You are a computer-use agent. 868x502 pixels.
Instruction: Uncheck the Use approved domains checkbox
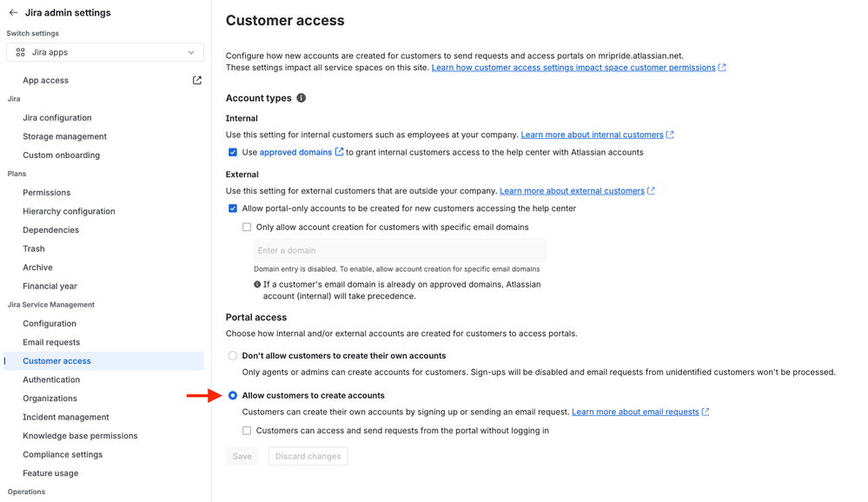click(x=233, y=152)
